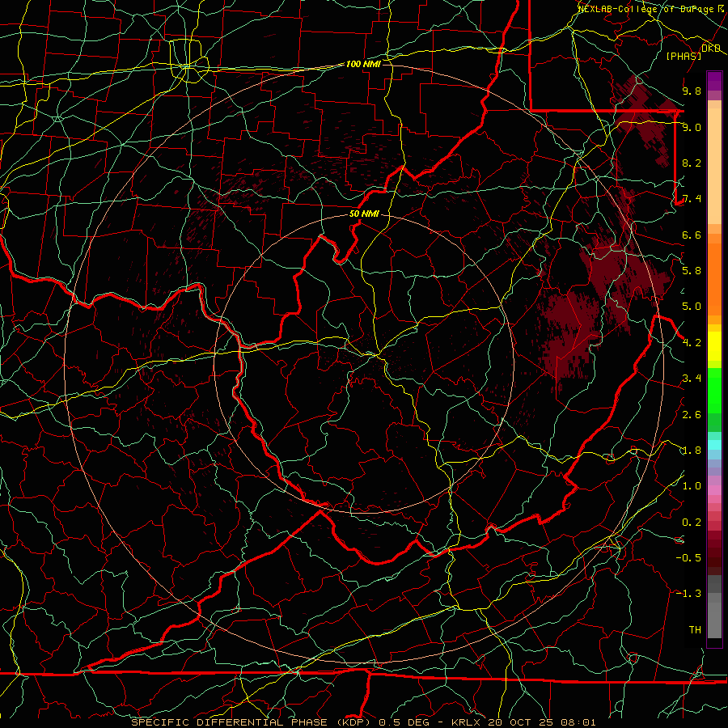Screen dimensions: 728x728
Task: Click the 9.0 value on color scale
Action: coord(692,127)
